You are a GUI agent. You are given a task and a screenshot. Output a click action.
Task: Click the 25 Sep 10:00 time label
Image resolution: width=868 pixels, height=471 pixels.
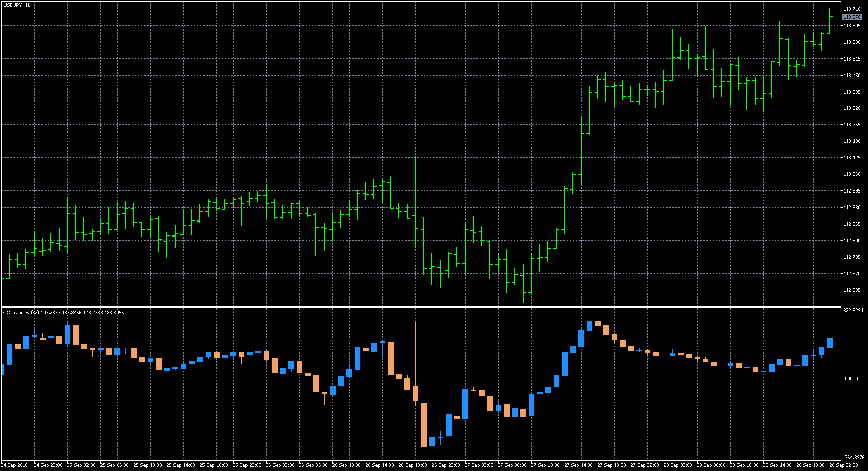148,465
